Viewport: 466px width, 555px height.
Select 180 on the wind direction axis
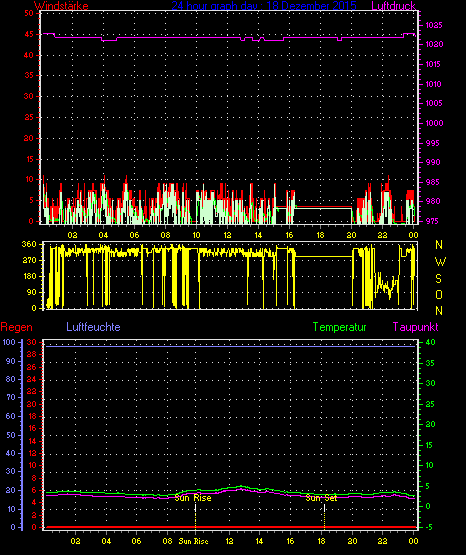tap(29, 276)
